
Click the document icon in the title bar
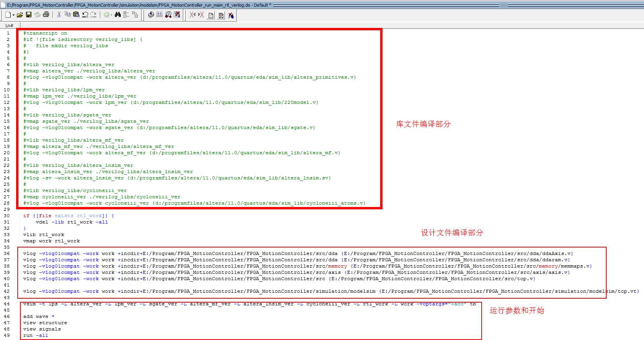3,5
